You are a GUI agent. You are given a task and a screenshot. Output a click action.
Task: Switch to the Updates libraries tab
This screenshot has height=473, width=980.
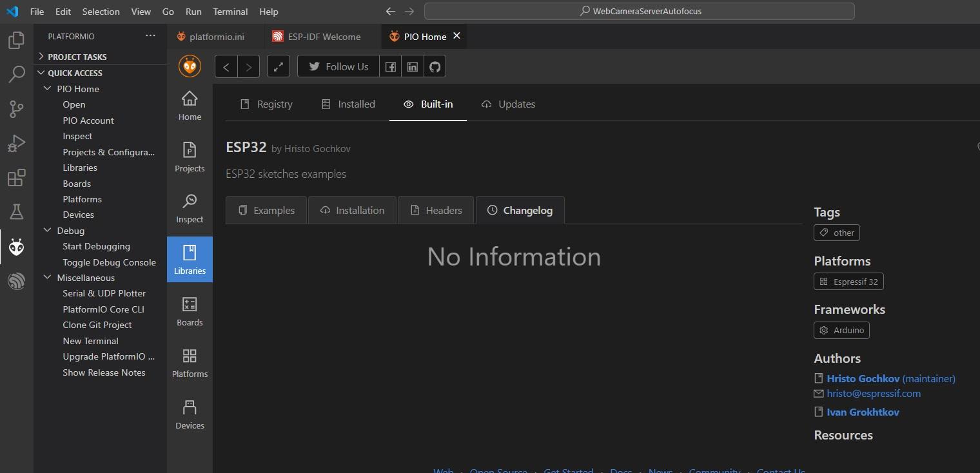click(508, 104)
